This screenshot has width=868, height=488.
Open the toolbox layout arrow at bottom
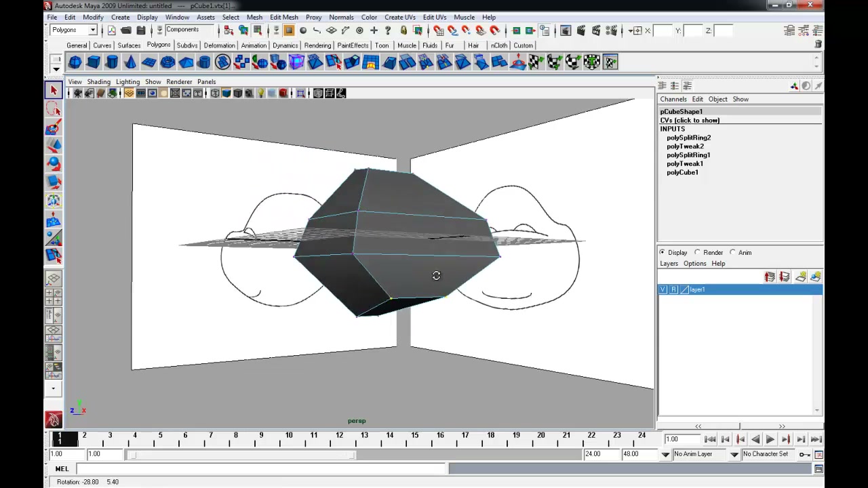(x=54, y=389)
